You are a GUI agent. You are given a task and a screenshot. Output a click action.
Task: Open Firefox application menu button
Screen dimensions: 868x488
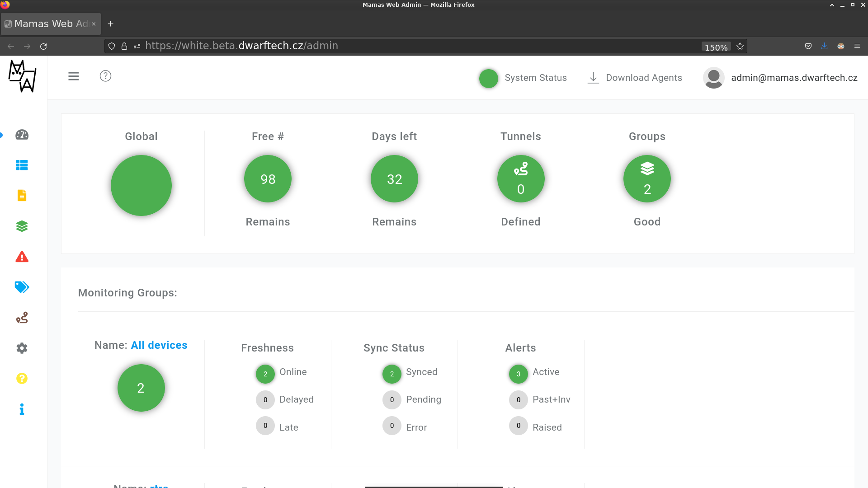coord(857,46)
